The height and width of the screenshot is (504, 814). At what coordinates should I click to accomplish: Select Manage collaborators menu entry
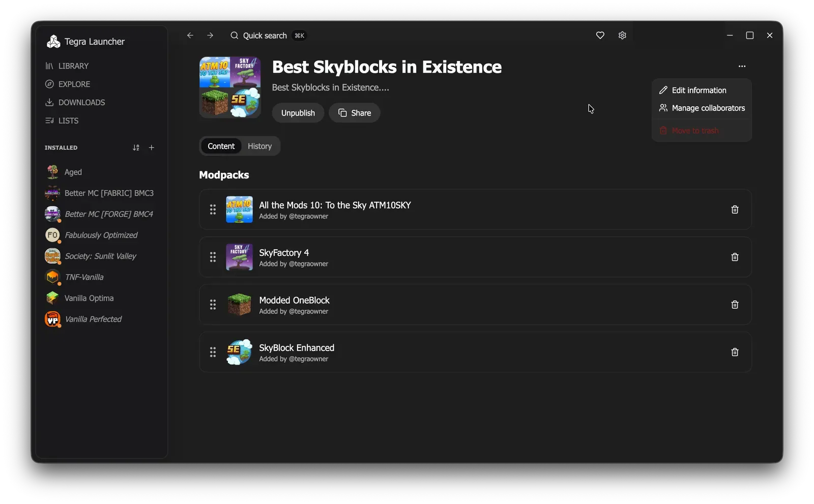702,108
